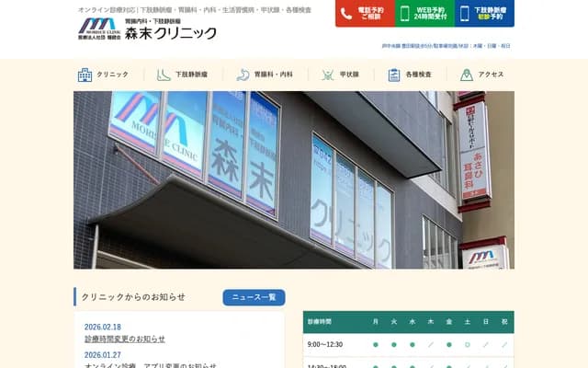
Task: Open the 診療時間変更のお知らせ news link
Action: click(125, 339)
